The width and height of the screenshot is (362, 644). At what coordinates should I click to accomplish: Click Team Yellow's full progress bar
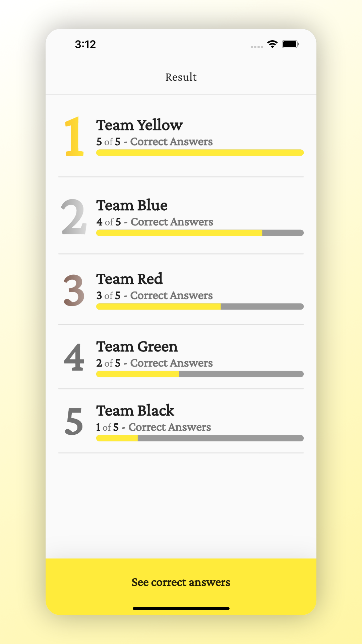click(200, 153)
